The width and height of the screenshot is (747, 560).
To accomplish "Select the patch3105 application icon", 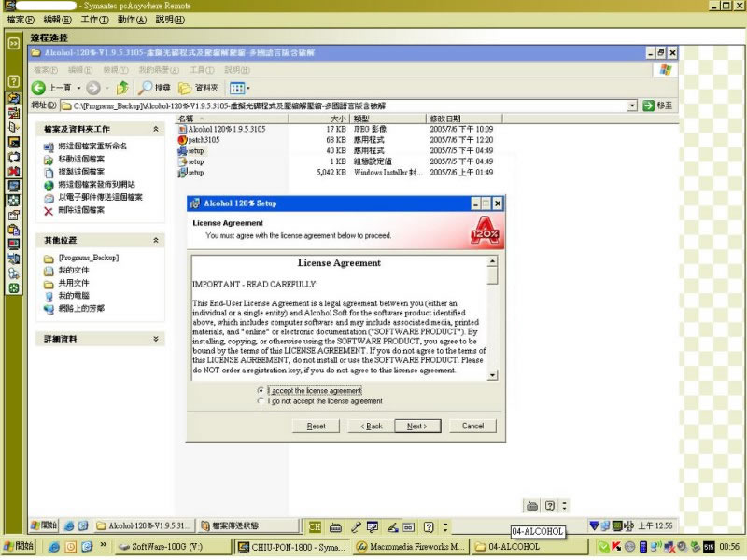I will (182, 140).
